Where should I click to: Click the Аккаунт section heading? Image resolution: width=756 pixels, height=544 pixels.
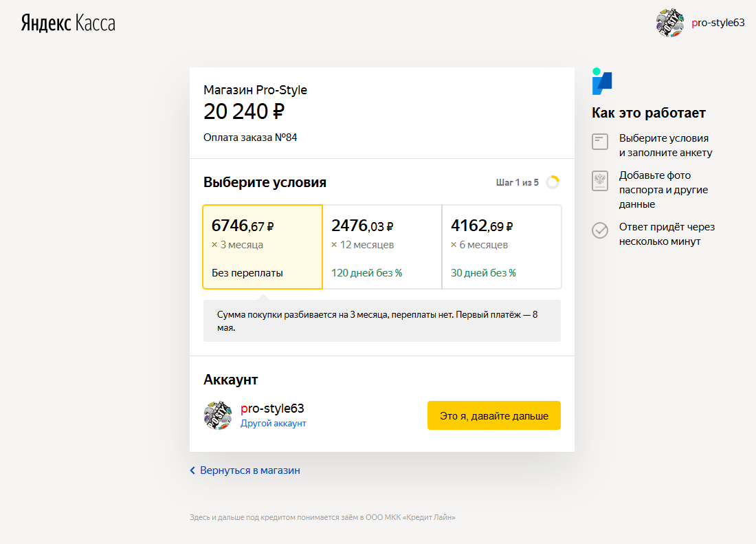click(x=230, y=380)
